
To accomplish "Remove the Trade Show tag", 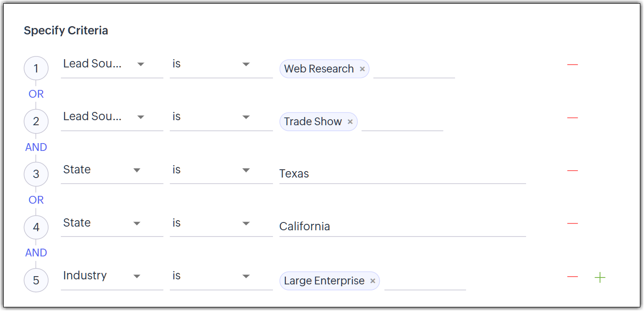I will click(350, 122).
